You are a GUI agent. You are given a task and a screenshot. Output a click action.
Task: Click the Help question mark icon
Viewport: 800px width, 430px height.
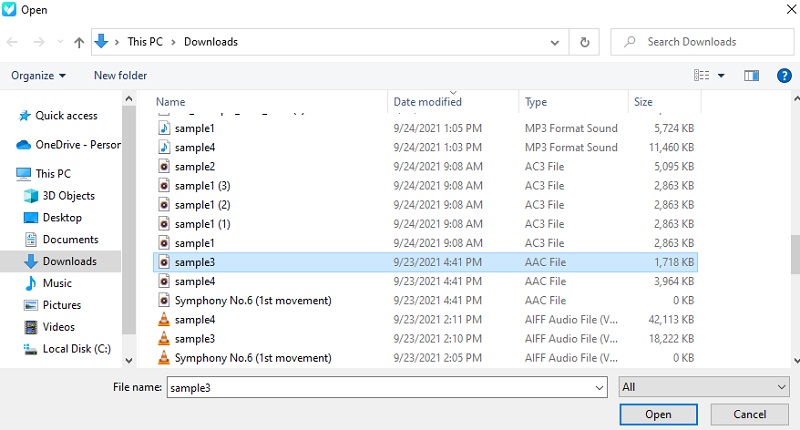(784, 75)
